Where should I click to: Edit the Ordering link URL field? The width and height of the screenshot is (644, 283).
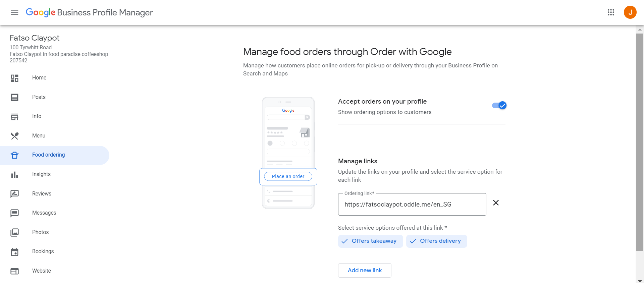412,204
